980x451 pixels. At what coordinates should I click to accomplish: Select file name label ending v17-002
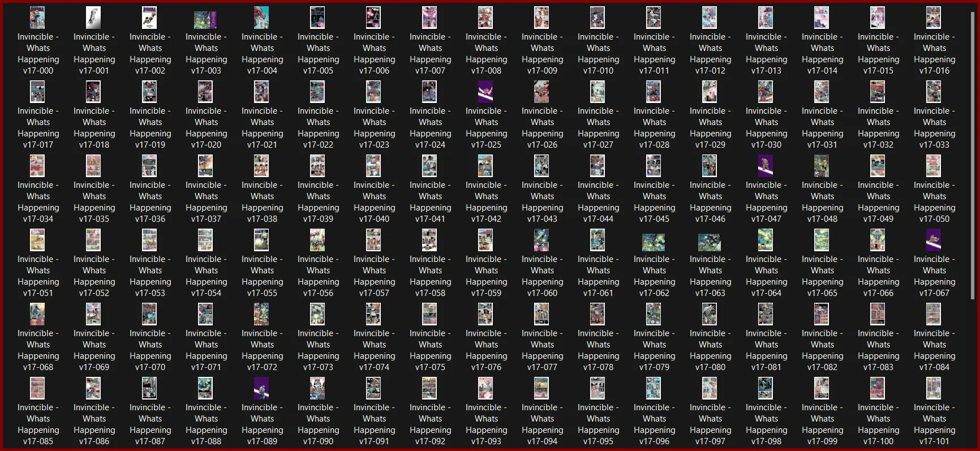point(151,54)
